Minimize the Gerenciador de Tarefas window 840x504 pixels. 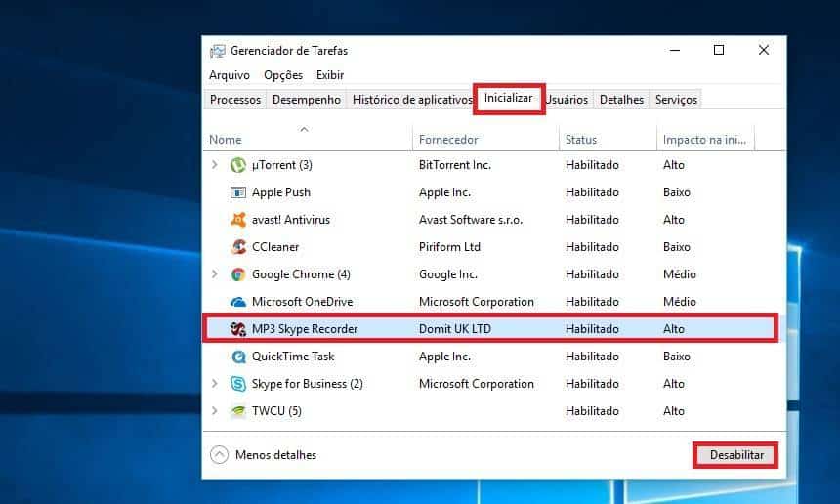pyautogui.click(x=675, y=51)
